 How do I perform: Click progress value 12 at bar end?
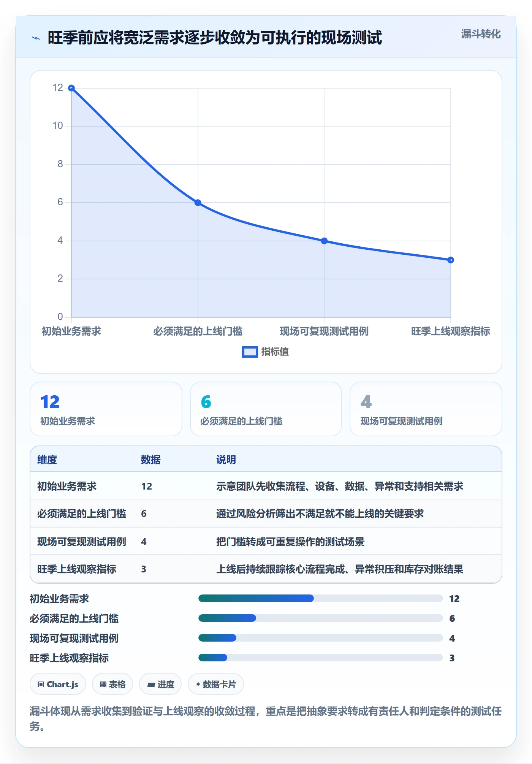pyautogui.click(x=454, y=599)
